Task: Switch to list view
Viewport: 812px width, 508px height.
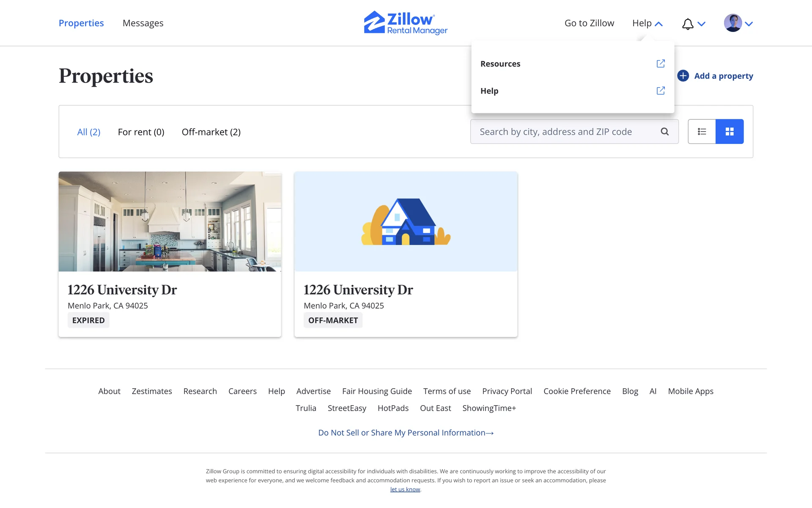Action: pyautogui.click(x=702, y=132)
